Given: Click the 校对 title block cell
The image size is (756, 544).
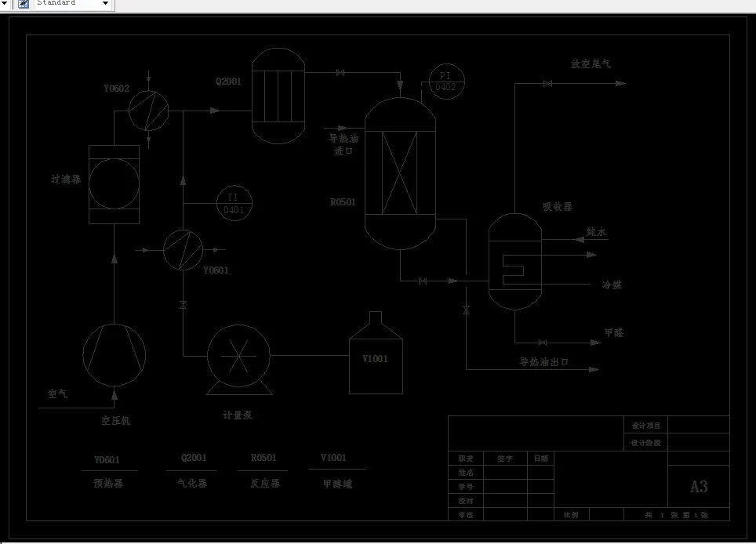Looking at the screenshot, I should click(x=466, y=501).
